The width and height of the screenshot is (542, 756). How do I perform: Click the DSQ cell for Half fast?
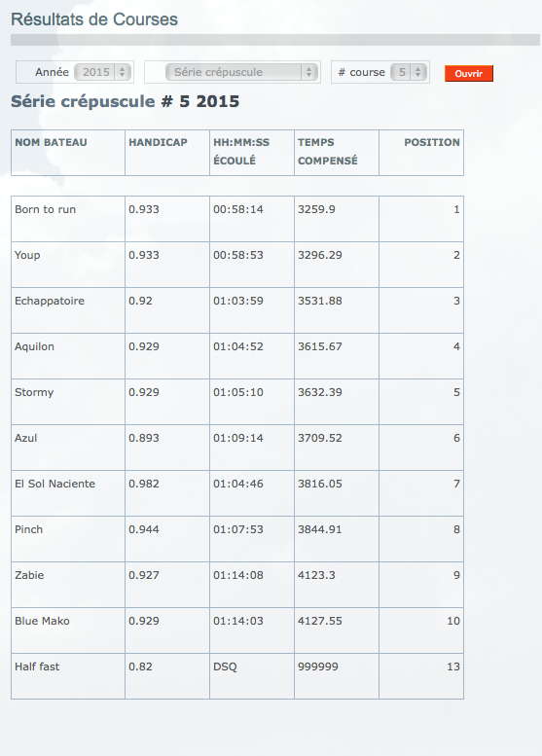(252, 676)
